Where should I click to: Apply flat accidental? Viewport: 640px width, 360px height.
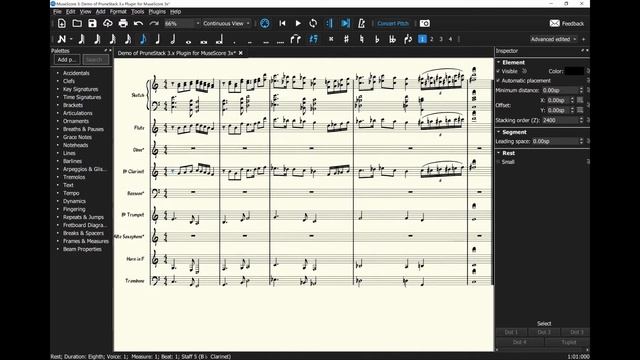(377, 39)
